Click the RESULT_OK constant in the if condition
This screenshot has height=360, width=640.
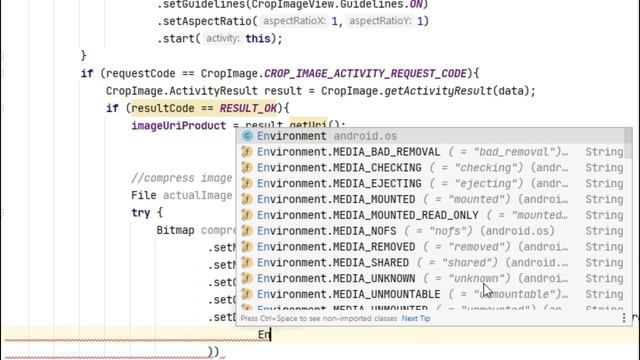click(x=248, y=109)
